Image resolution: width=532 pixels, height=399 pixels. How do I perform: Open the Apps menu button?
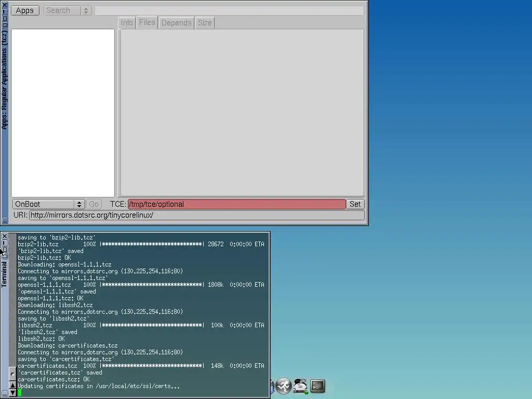point(25,10)
